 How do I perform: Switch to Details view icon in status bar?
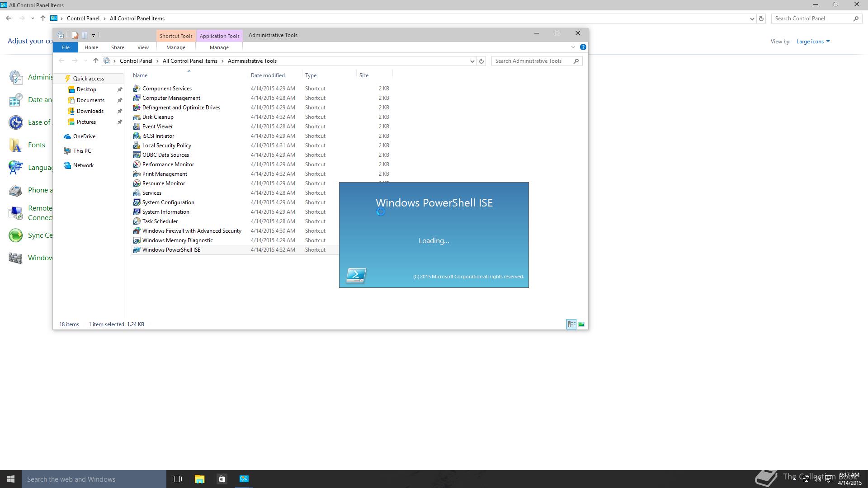[x=571, y=324]
